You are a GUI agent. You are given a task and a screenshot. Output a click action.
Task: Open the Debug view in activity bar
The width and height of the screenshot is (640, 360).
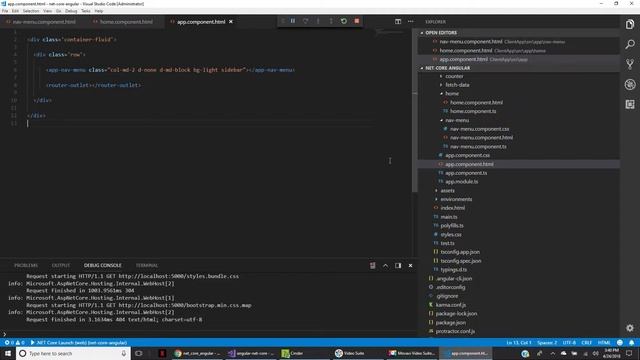point(630,84)
